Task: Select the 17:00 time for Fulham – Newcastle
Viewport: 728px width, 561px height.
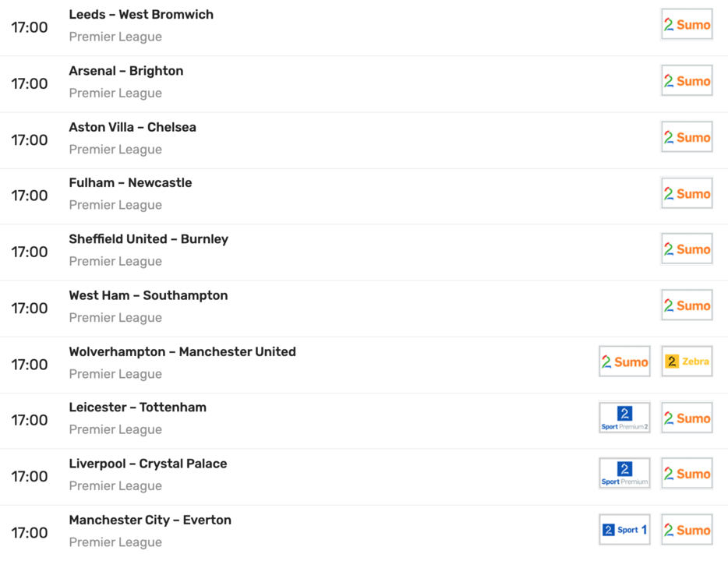Action: (30, 196)
